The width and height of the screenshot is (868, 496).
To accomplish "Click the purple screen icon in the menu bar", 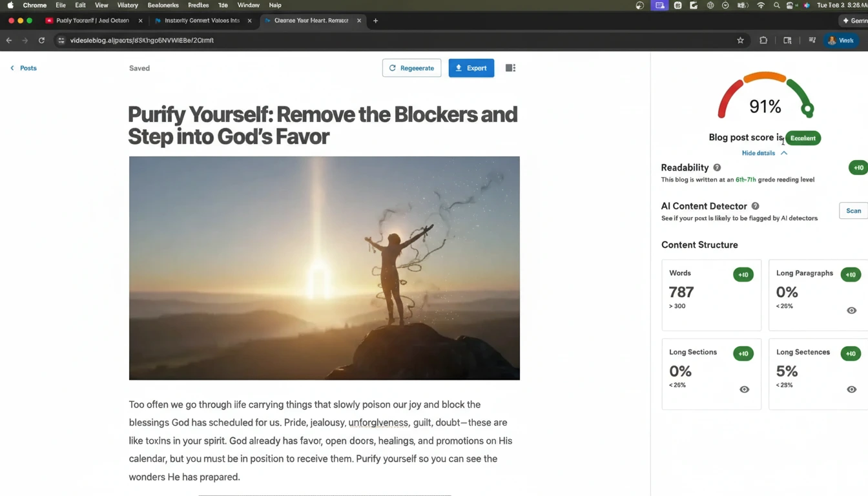I will (x=659, y=5).
